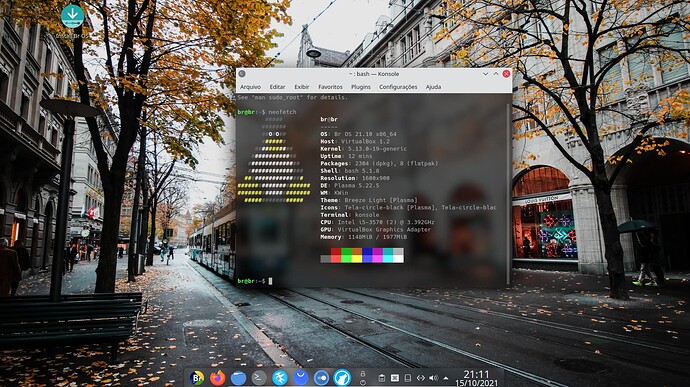Open the Br OS application launcher

tap(197, 378)
